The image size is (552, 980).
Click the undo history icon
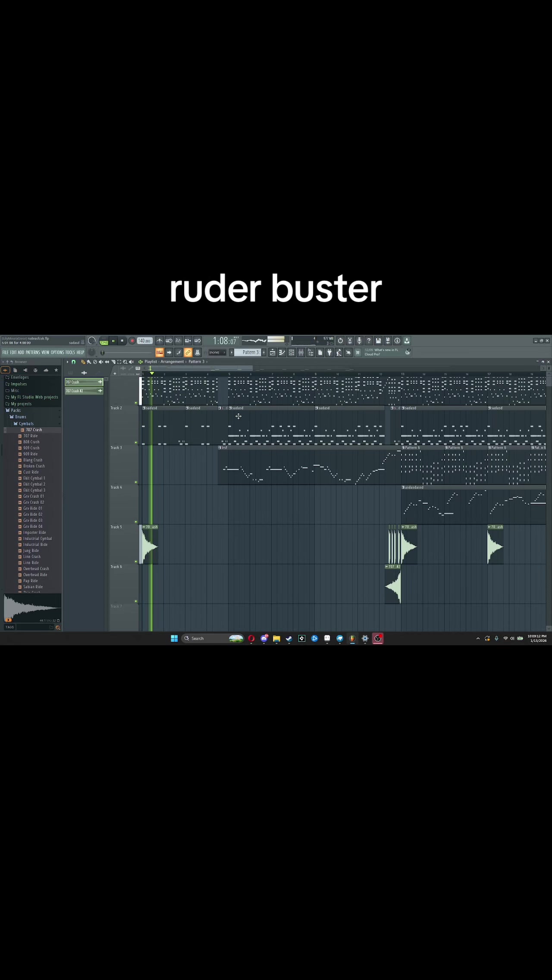(x=340, y=341)
